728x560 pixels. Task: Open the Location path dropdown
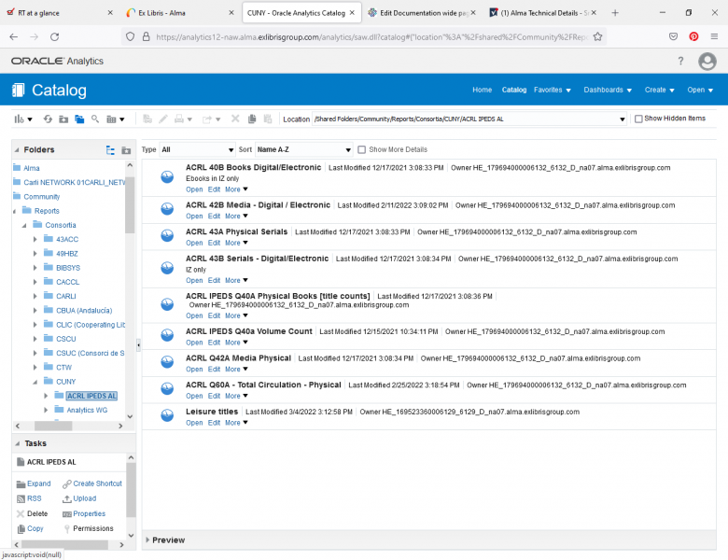pos(622,119)
